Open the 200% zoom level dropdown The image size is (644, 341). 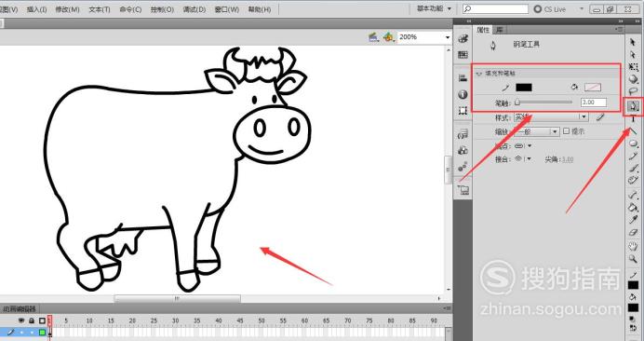(x=448, y=37)
